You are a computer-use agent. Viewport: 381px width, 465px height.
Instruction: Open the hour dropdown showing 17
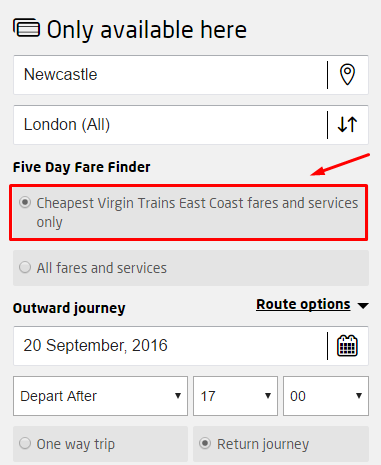tap(235, 396)
